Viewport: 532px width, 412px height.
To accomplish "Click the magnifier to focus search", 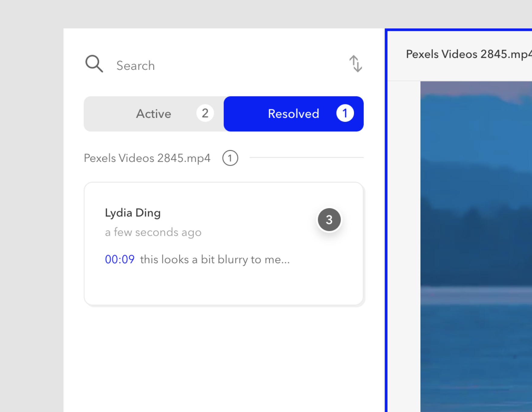I will click(94, 64).
